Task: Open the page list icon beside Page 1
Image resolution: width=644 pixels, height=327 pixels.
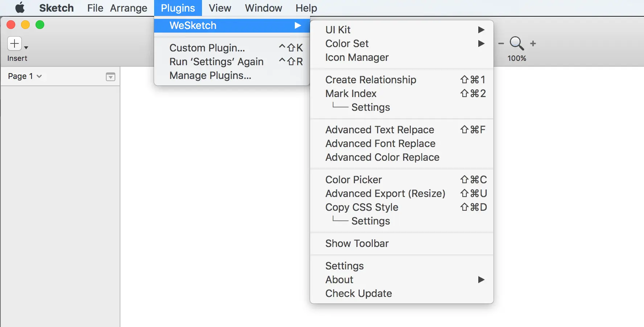Action: [x=110, y=76]
